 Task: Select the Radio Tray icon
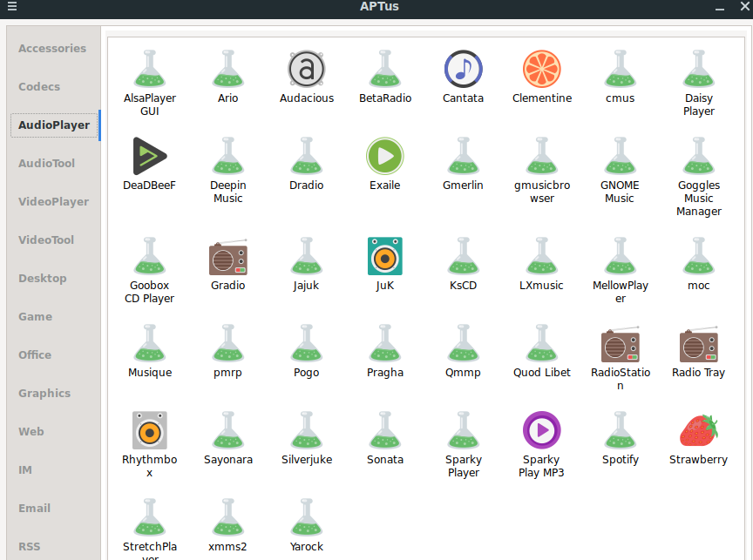(698, 344)
